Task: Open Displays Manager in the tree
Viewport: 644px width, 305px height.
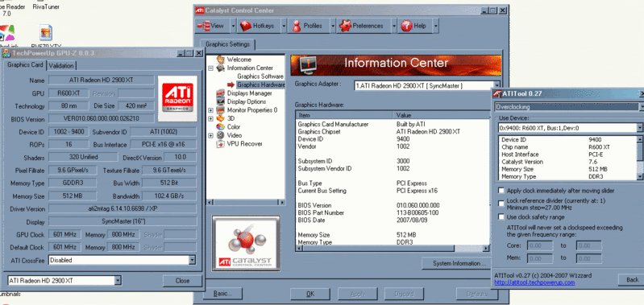Action: [249, 93]
